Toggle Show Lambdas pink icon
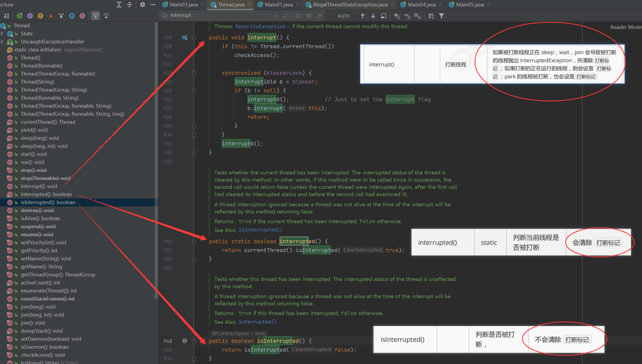This screenshot has height=364, width=642. point(82,16)
